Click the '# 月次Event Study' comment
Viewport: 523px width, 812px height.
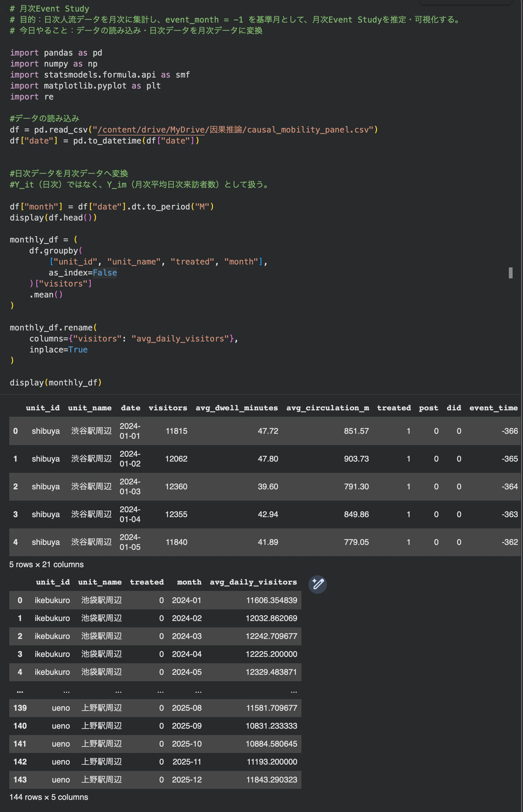[x=49, y=9]
